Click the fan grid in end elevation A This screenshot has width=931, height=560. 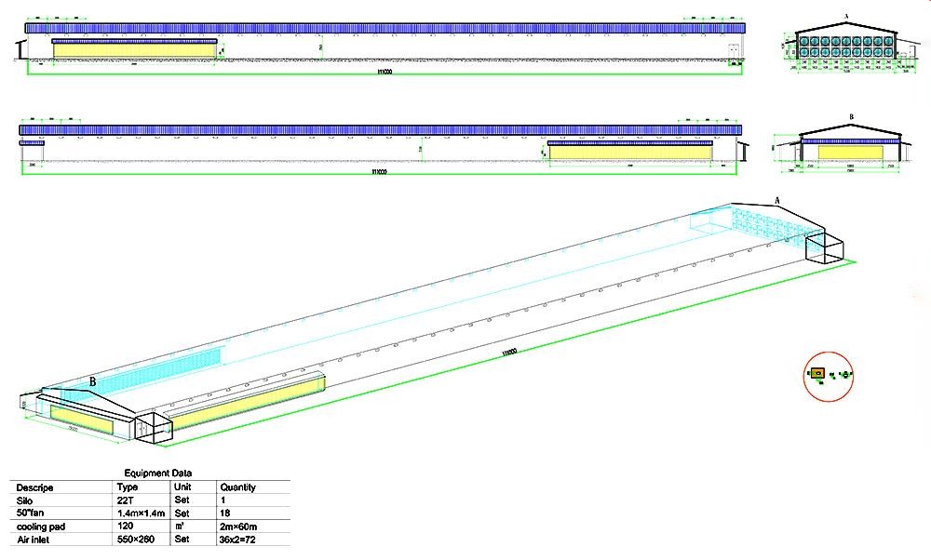point(845,47)
